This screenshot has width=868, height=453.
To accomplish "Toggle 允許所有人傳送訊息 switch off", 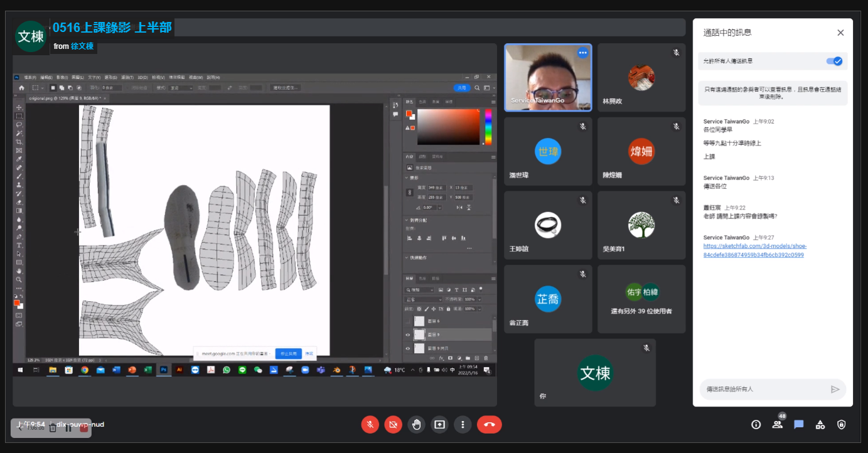I will (x=834, y=61).
